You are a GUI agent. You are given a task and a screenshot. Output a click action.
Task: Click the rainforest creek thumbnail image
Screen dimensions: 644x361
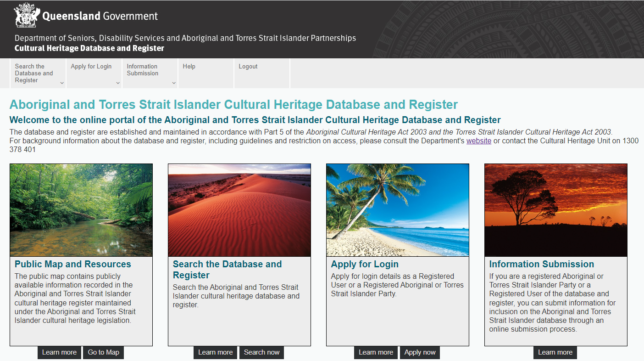click(81, 210)
